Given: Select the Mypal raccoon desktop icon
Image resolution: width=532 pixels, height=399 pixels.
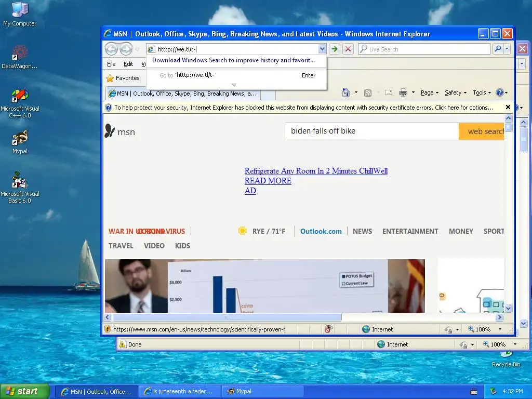Looking at the screenshot, I should coord(20,142).
